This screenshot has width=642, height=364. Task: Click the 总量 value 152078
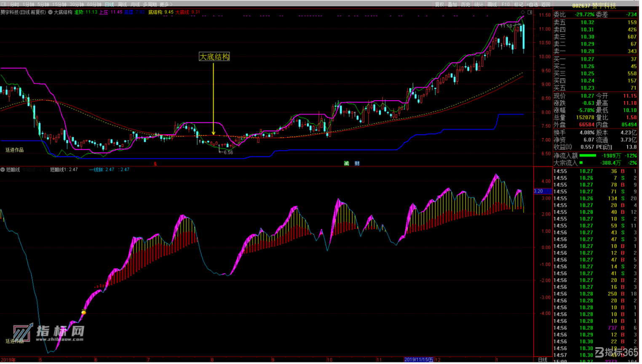(585, 117)
